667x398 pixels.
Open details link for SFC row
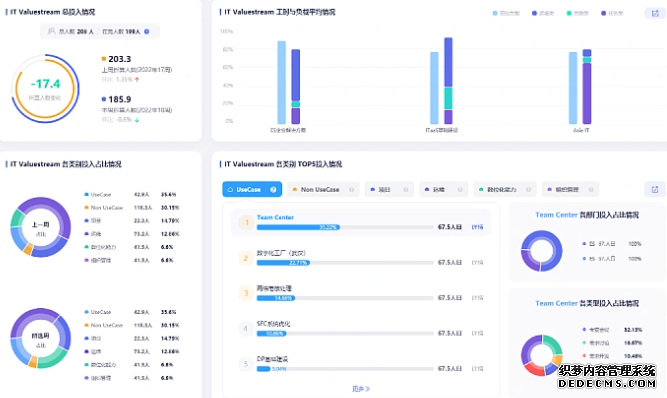477,333
